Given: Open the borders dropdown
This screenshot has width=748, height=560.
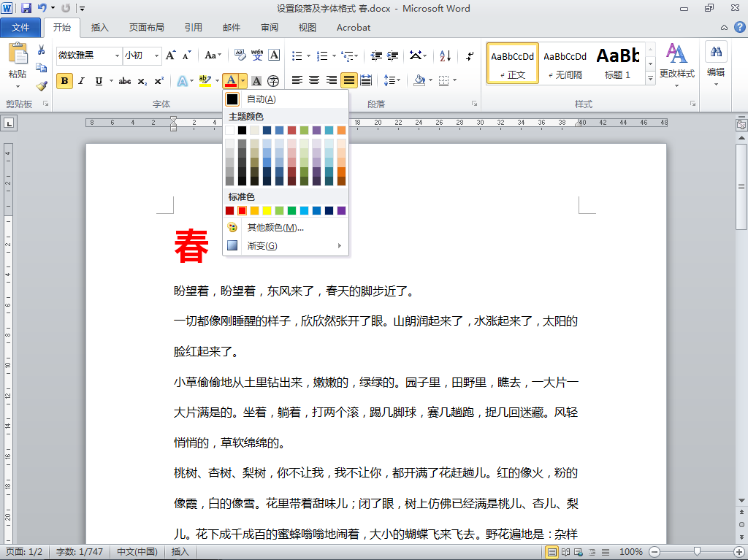Looking at the screenshot, I should pyautogui.click(x=455, y=80).
